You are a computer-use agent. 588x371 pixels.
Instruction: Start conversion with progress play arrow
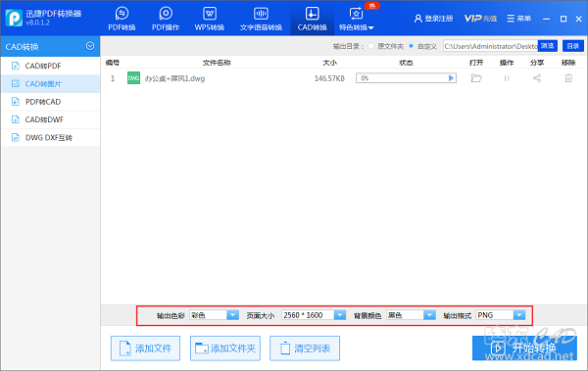point(451,78)
